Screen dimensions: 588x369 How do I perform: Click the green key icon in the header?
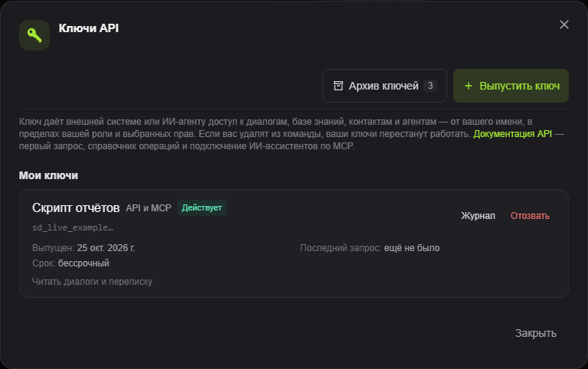tap(34, 35)
